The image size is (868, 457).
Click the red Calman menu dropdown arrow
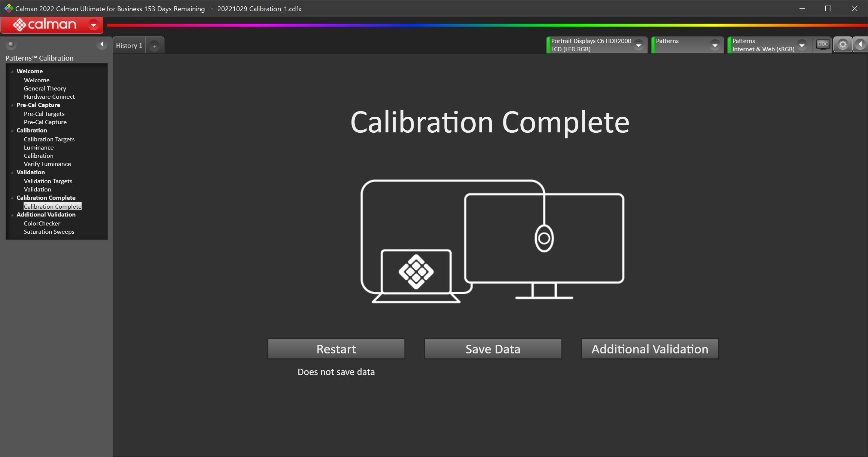94,25
